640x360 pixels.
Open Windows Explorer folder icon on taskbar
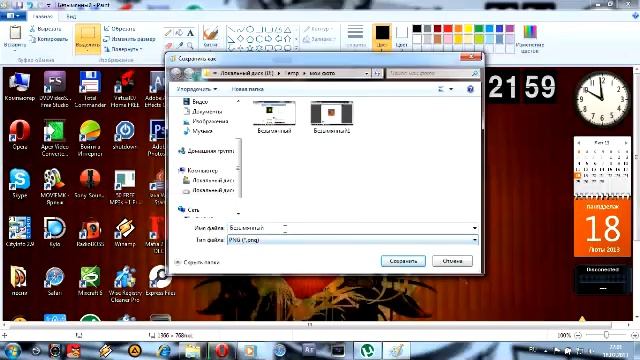[x=192, y=350]
